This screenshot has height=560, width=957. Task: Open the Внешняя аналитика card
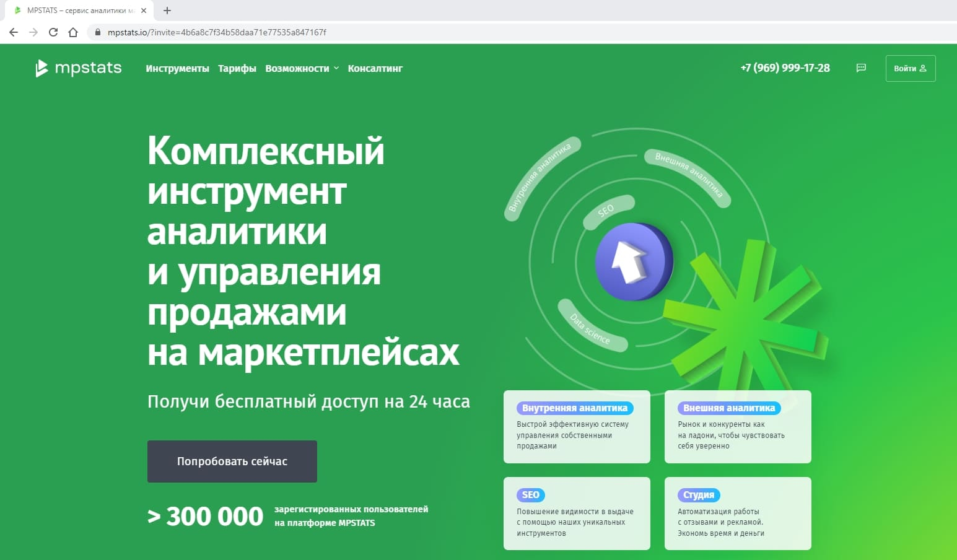[x=738, y=427]
